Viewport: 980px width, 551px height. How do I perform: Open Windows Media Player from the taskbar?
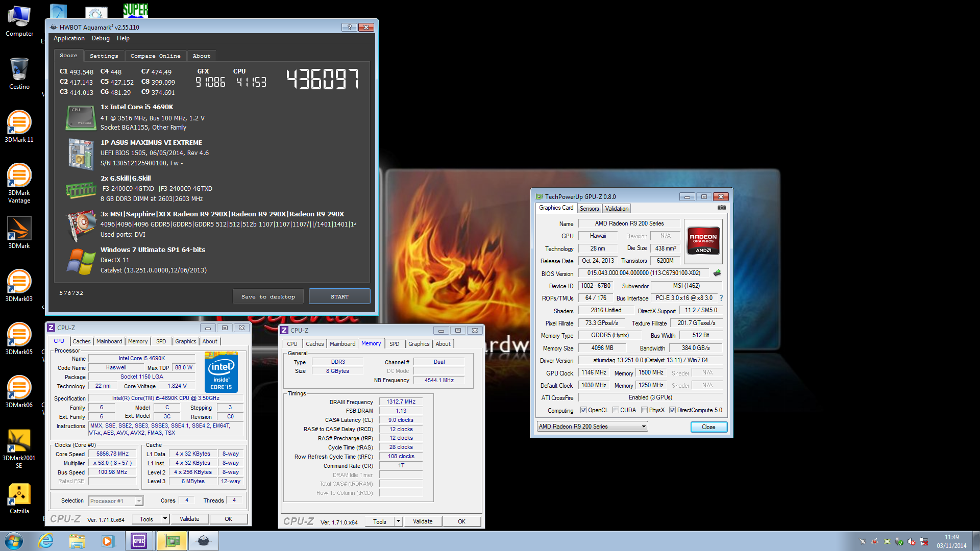click(108, 541)
